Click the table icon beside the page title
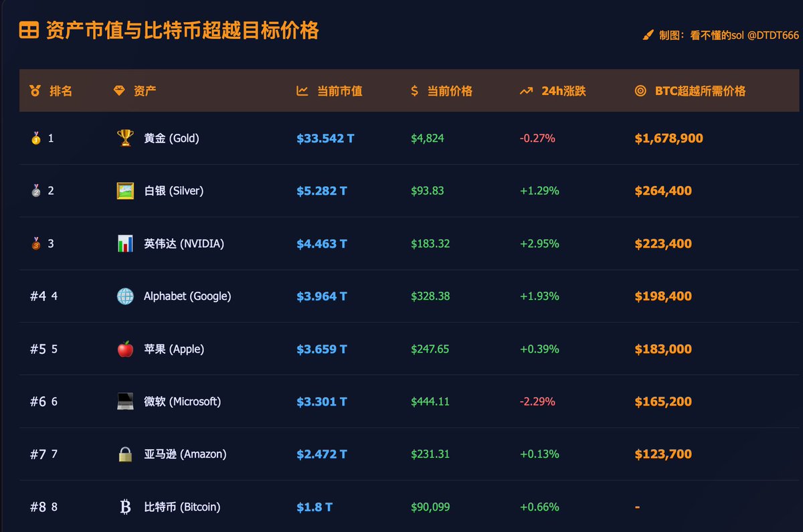803x532 pixels. point(29,31)
